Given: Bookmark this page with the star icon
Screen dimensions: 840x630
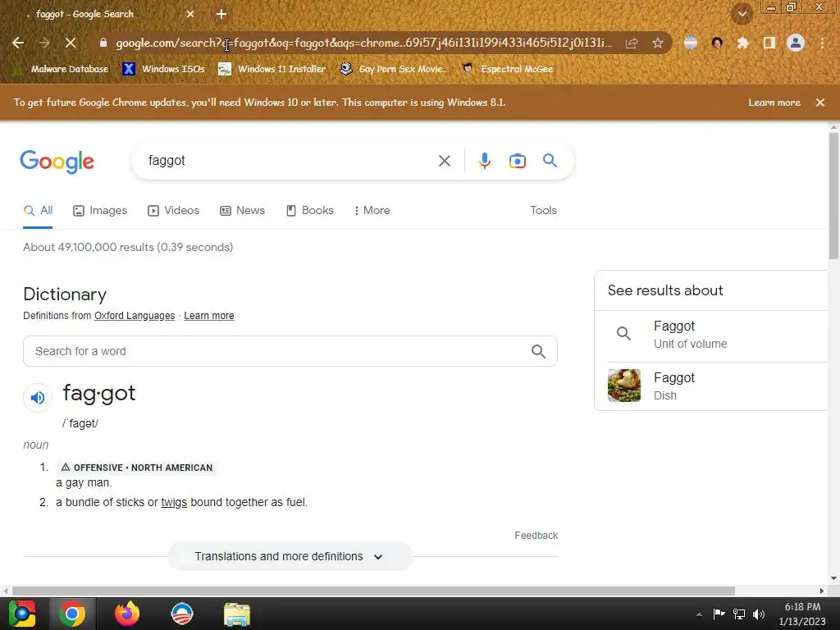Looking at the screenshot, I should [x=658, y=43].
